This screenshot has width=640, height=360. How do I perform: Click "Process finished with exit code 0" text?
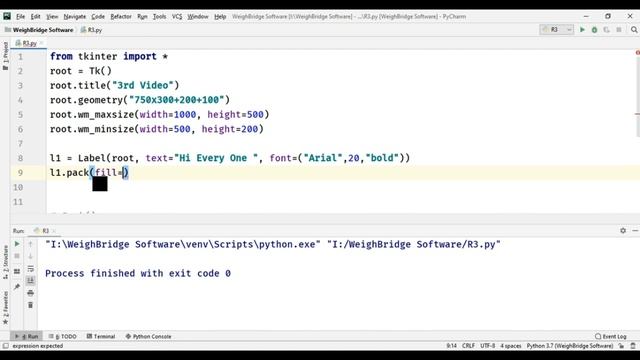pyautogui.click(x=138, y=273)
